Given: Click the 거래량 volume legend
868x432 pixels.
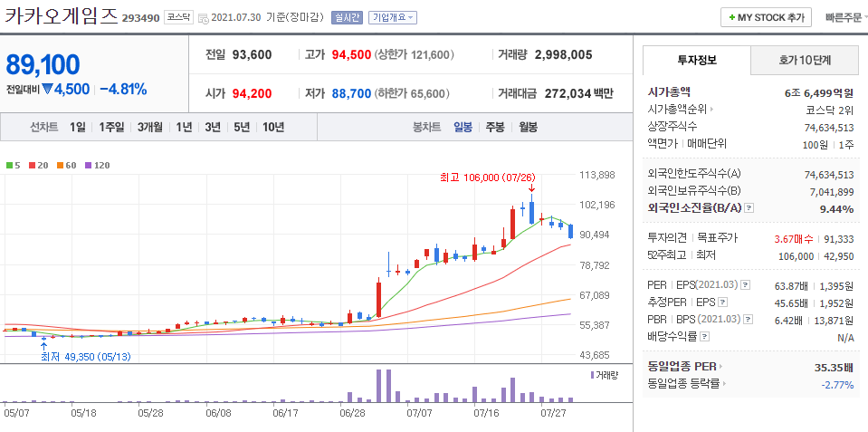Looking at the screenshot, I should (604, 375).
